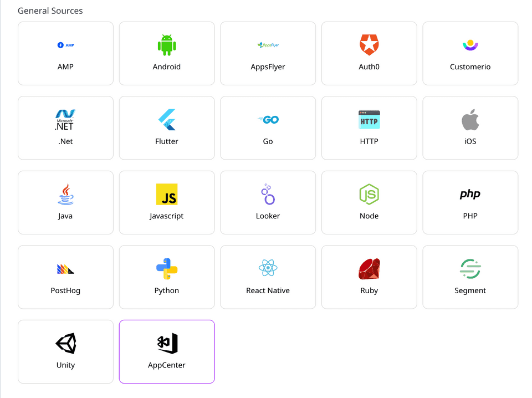Select the Android source icon
This screenshot has height=398, width=532.
(167, 45)
